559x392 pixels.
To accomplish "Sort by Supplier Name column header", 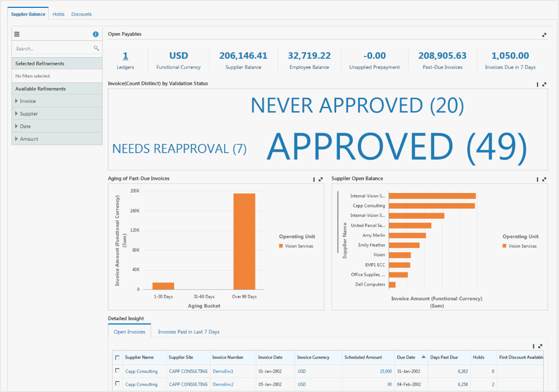I will (139, 357).
